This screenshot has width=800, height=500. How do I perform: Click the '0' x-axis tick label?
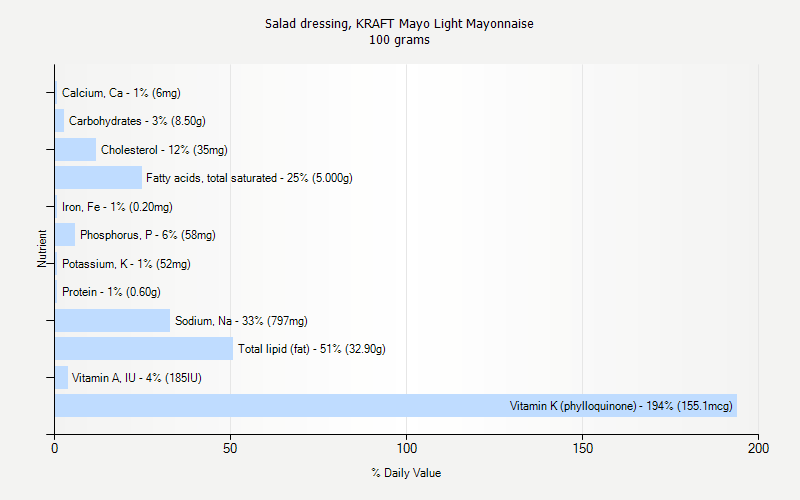point(55,448)
